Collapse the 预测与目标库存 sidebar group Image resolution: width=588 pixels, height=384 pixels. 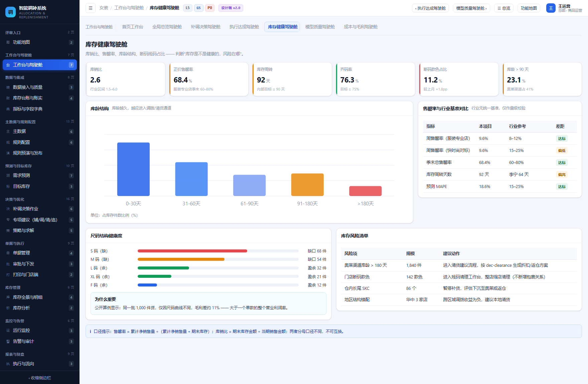(40, 166)
